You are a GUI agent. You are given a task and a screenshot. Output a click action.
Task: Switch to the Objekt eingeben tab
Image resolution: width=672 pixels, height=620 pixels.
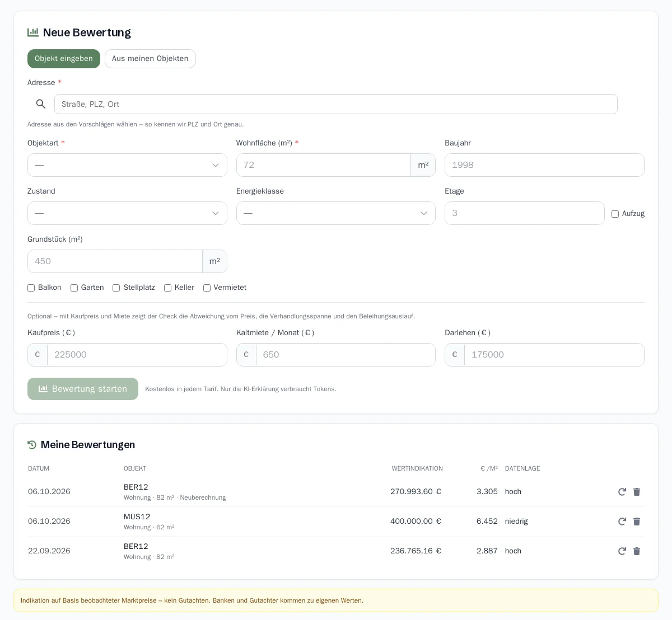(64, 59)
